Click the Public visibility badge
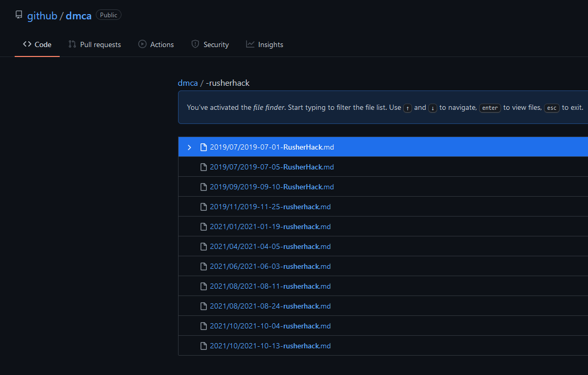This screenshot has height=375, width=588. point(108,15)
